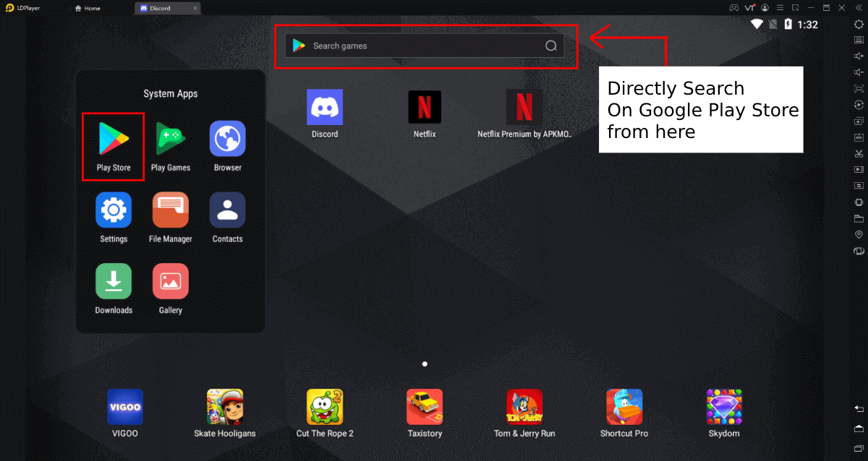Open the Gallery app
Viewport: 868px width, 461px height.
pyautogui.click(x=171, y=281)
